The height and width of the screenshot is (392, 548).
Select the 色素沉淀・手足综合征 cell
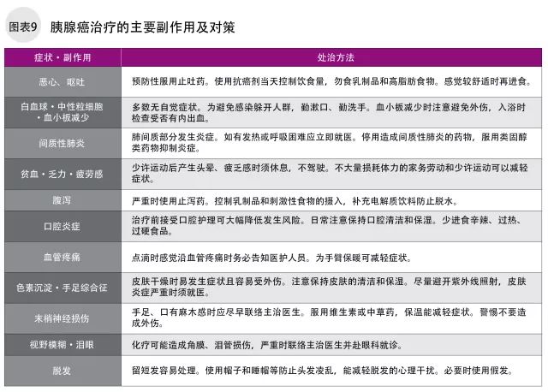pyautogui.click(x=63, y=288)
